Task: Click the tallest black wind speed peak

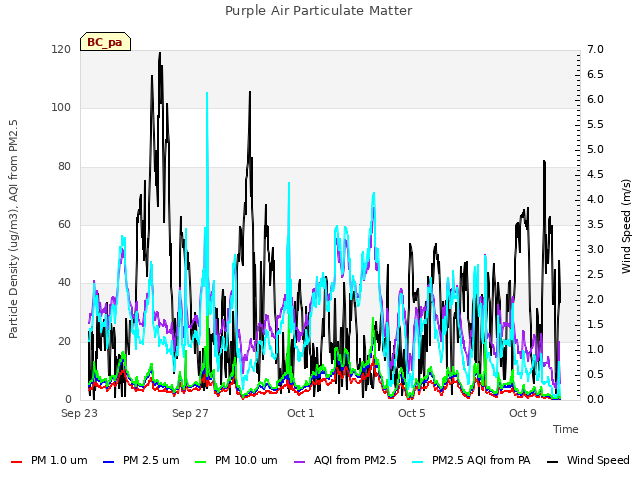Action: 160,53
